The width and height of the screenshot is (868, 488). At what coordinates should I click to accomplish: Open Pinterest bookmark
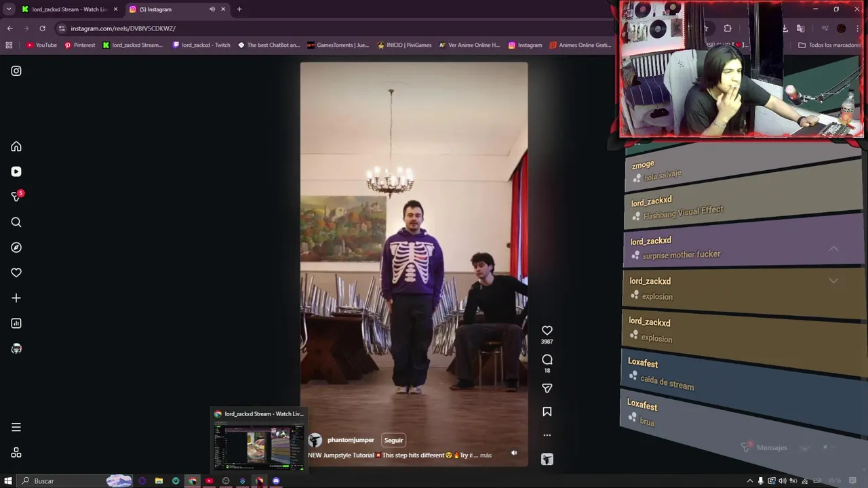[80, 45]
